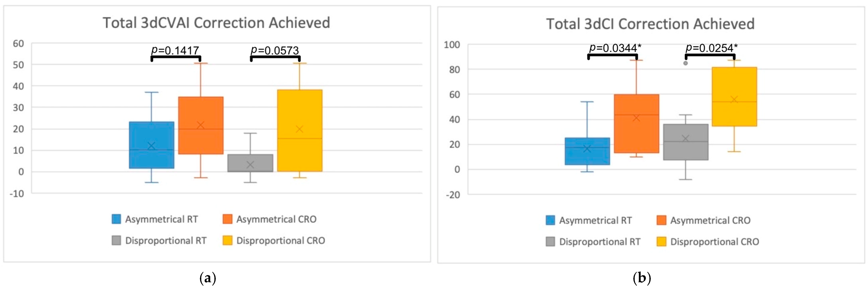Screen dimensions: 868x289
Task: Click the yellow Disproportional CRO legend swatch in the 3dCVAI chart
Action: [x=227, y=240]
